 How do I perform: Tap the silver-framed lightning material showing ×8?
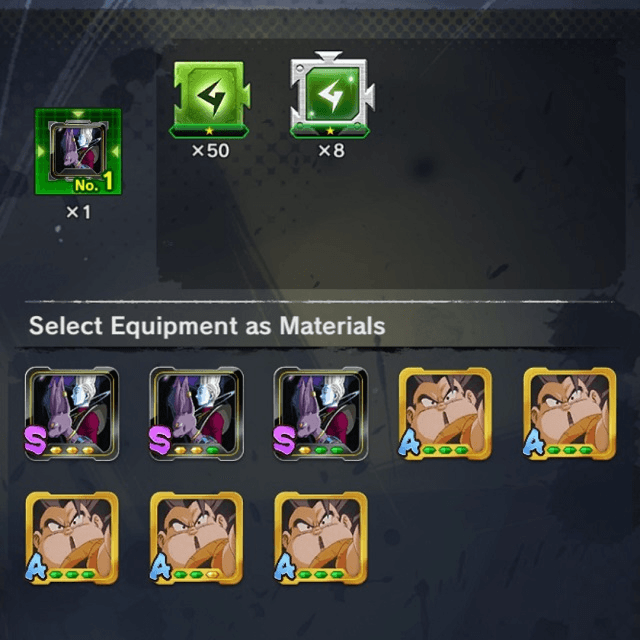tap(331, 95)
